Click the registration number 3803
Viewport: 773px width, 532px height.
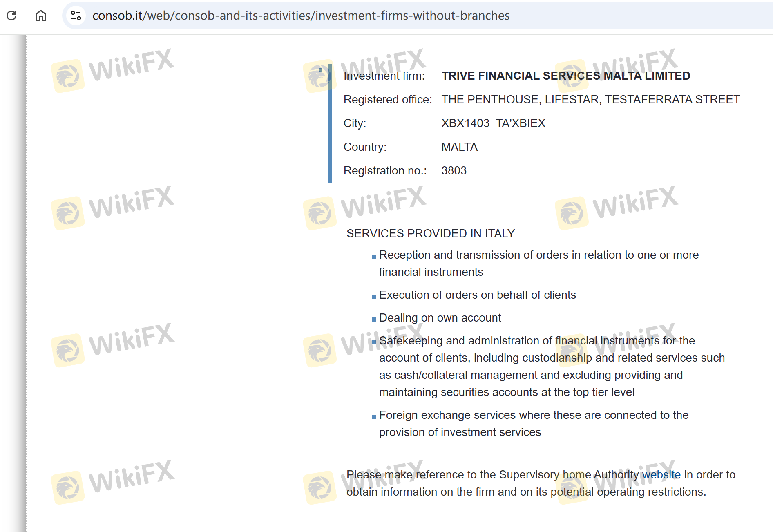454,170
